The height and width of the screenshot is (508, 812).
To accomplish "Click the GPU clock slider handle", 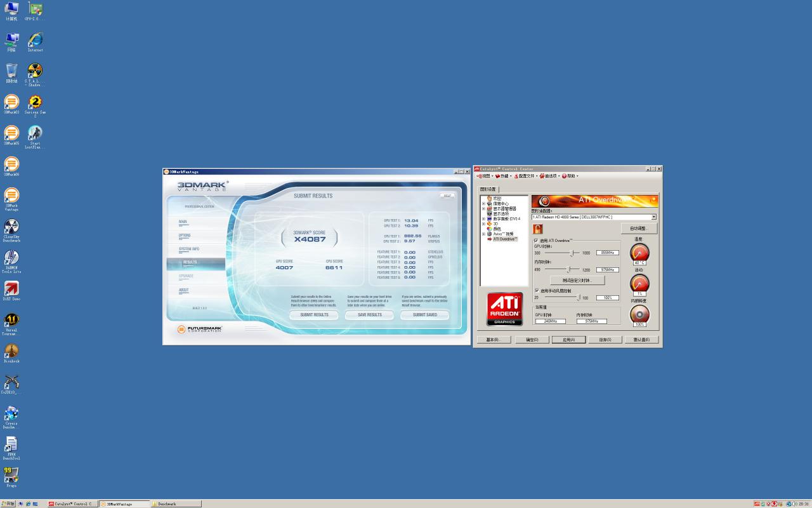I will click(572, 253).
